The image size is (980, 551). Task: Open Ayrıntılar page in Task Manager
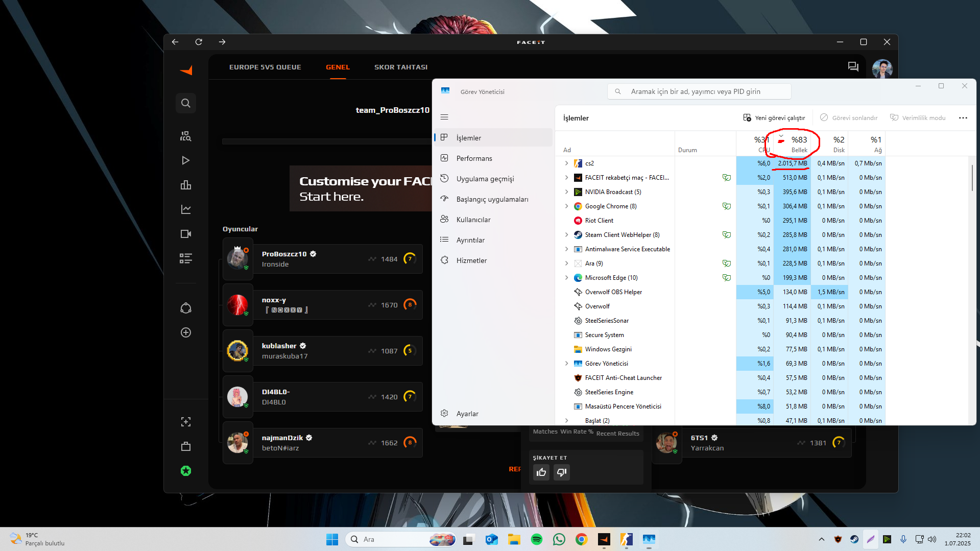coord(493,240)
